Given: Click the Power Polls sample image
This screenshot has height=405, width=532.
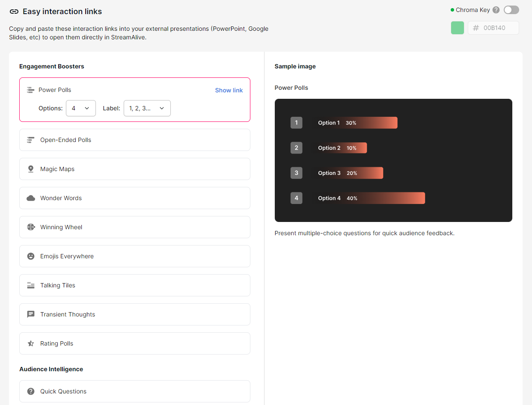Looking at the screenshot, I should [393, 160].
